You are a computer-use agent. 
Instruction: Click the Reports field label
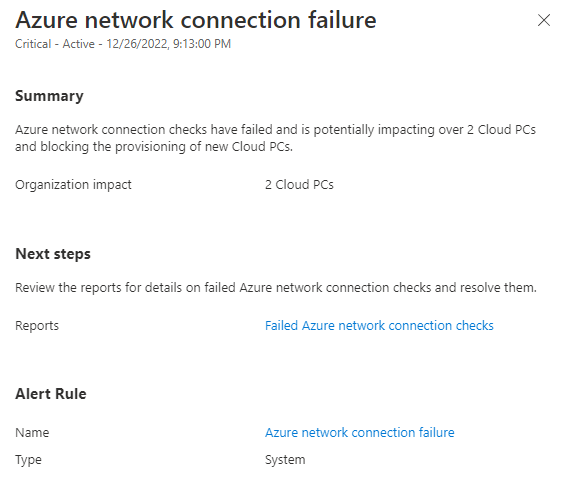[x=37, y=326]
